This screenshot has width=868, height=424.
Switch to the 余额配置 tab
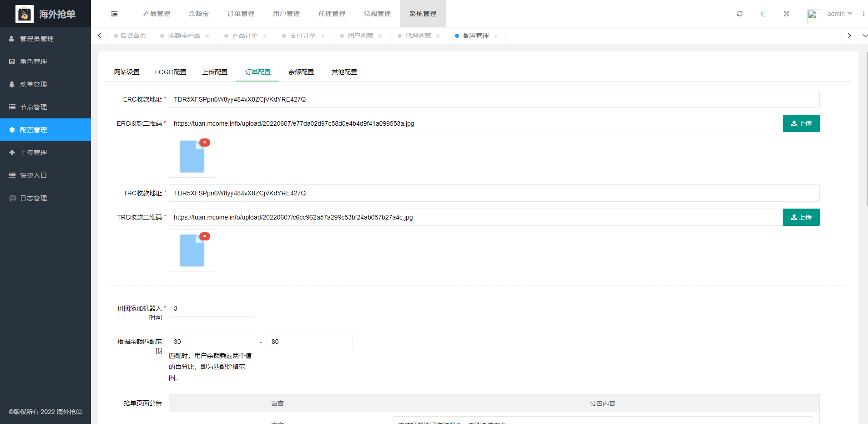click(x=301, y=72)
